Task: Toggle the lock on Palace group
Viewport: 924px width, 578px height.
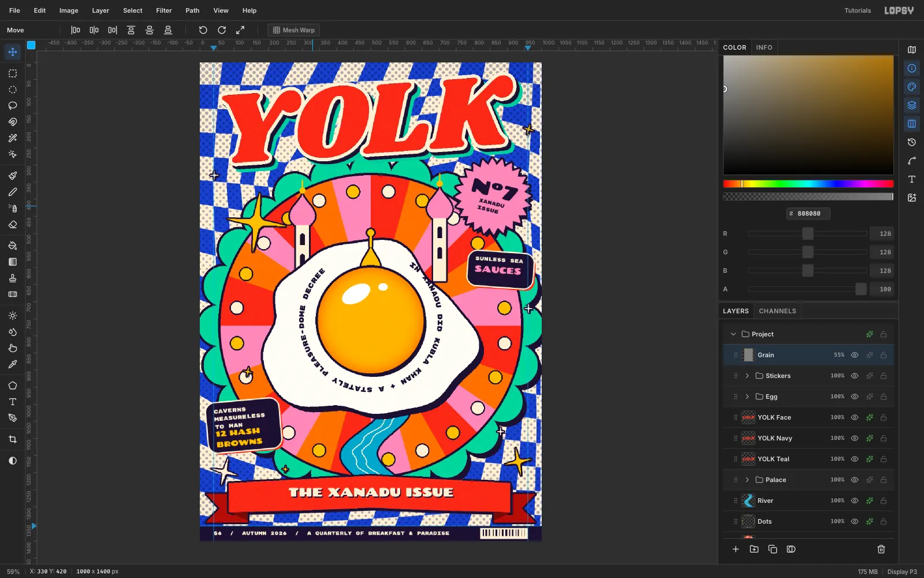Action: click(884, 480)
